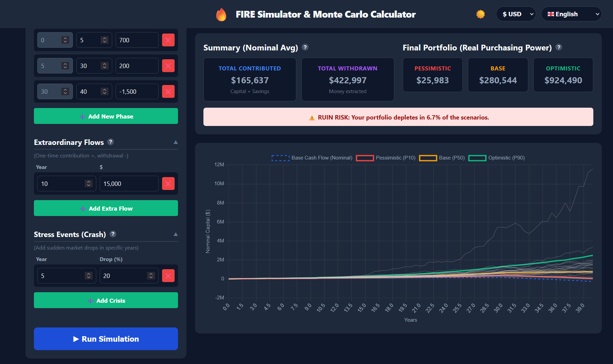The image size is (613, 364).
Task: Open the Stress Events help icon
Action: 113,234
